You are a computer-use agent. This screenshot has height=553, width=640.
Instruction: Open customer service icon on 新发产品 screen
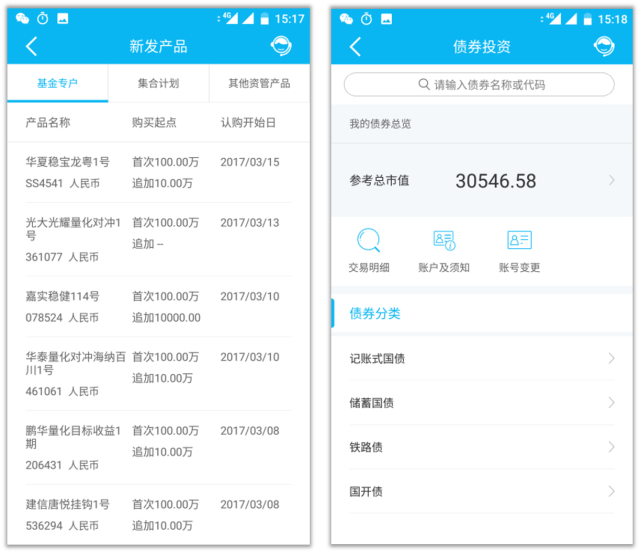pos(281,46)
